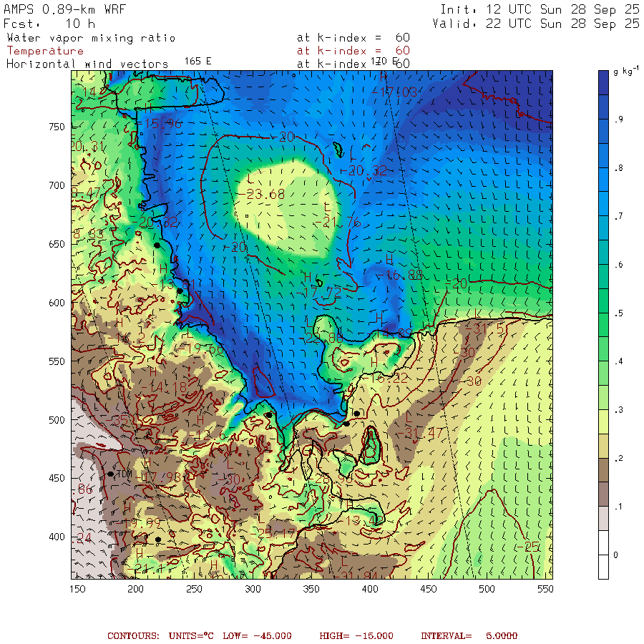
Task: Click the 'CONTOURS: UNITS=°C' footer text
Action: pyautogui.click(x=160, y=636)
